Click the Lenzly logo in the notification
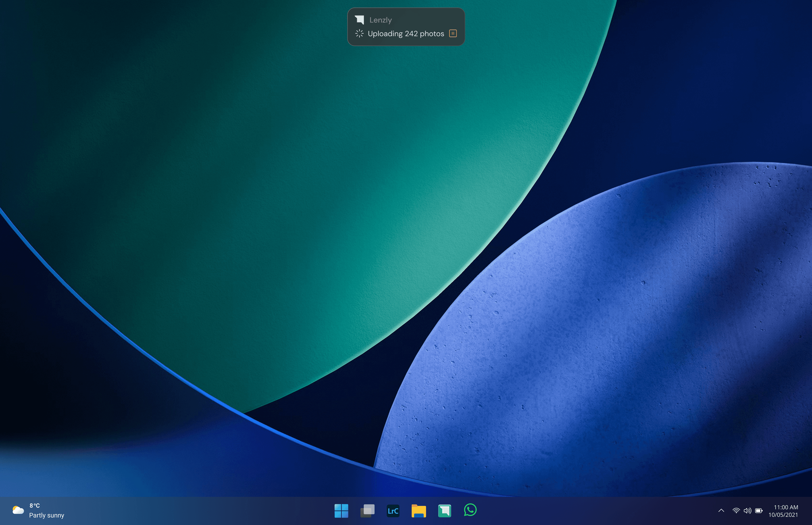812x525 pixels. (359, 20)
